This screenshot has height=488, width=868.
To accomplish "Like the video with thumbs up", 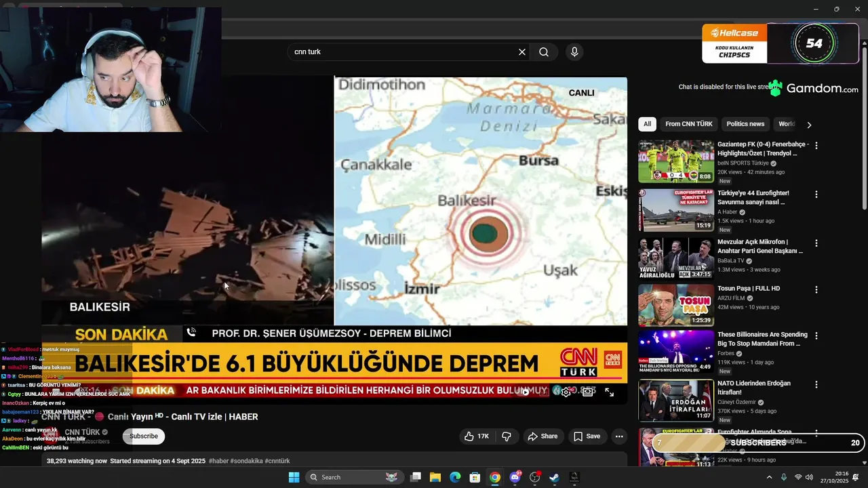I will pyautogui.click(x=477, y=436).
